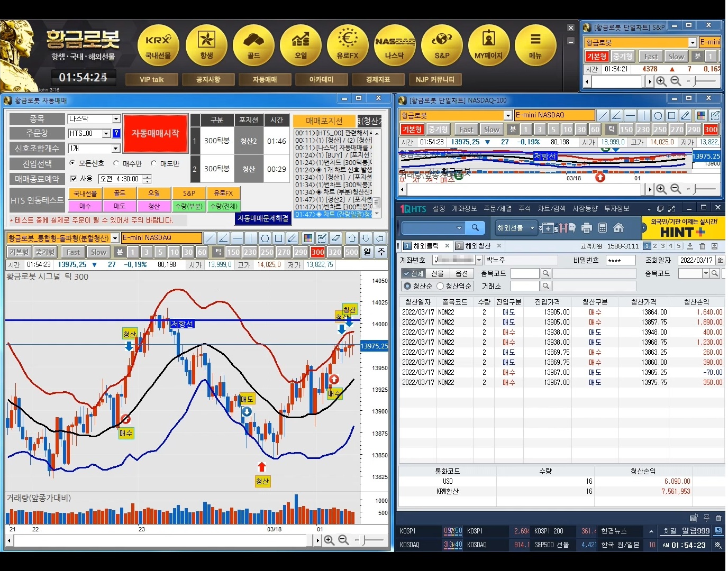Open the MY페이지 profile icon
Viewport: 728px width, 571px height.
pos(489,45)
